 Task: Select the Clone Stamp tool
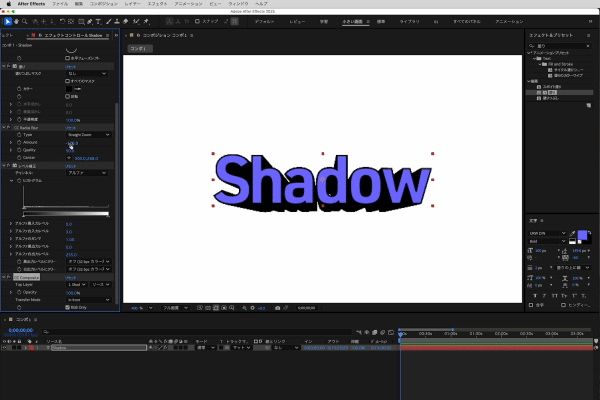coord(117,21)
